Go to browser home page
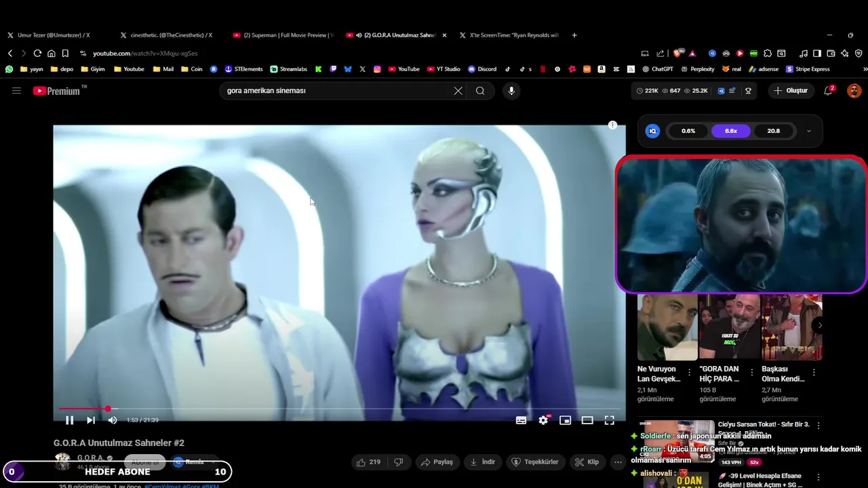868x488 pixels. coord(51,53)
